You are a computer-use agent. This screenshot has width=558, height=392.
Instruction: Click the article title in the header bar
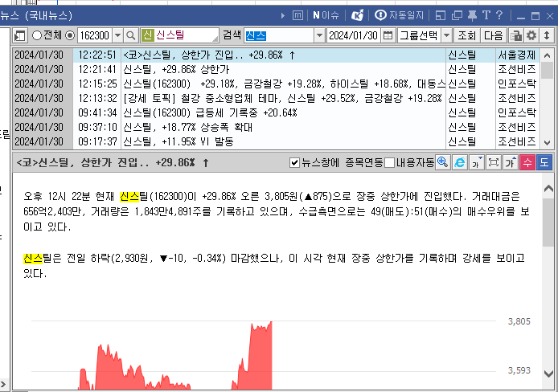(x=113, y=163)
